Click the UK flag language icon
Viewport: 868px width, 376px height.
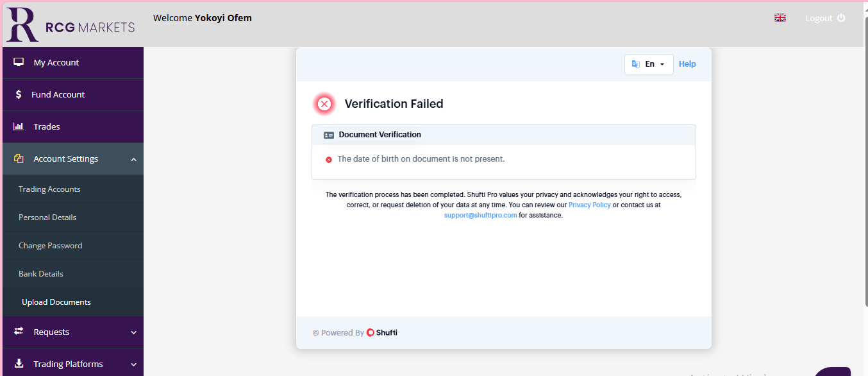(780, 18)
